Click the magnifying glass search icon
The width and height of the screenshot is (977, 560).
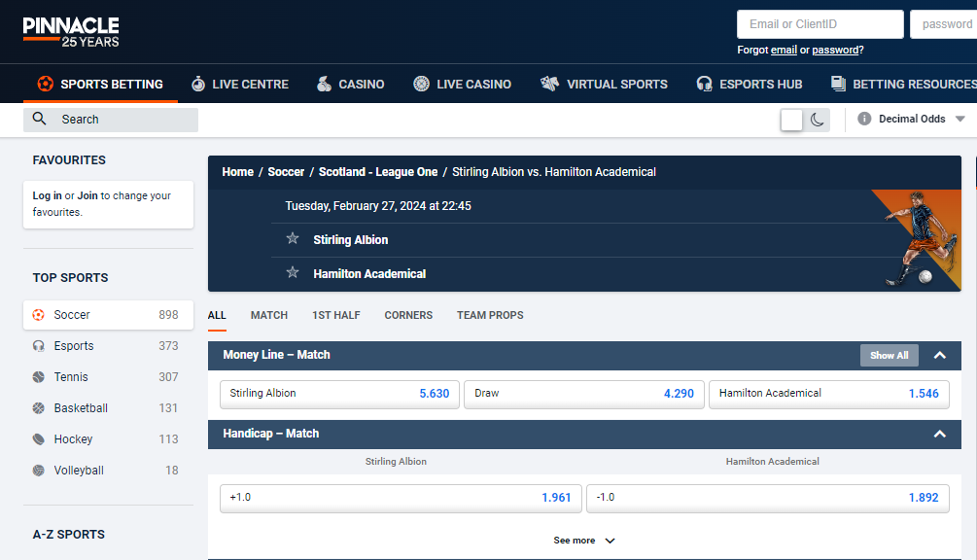pyautogui.click(x=39, y=119)
